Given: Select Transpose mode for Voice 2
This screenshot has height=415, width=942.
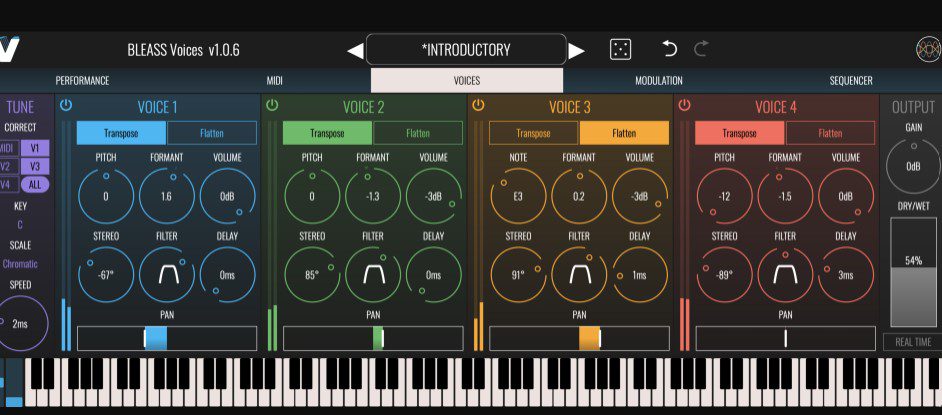Looking at the screenshot, I should 327,133.
